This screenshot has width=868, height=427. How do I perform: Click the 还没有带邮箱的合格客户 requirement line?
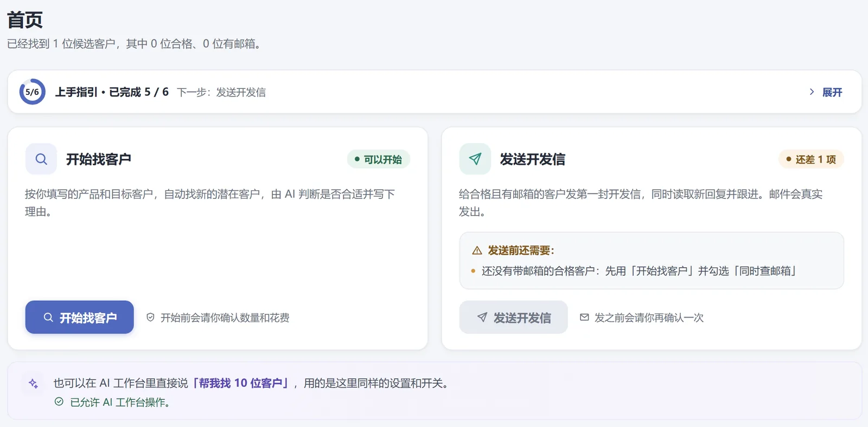639,271
